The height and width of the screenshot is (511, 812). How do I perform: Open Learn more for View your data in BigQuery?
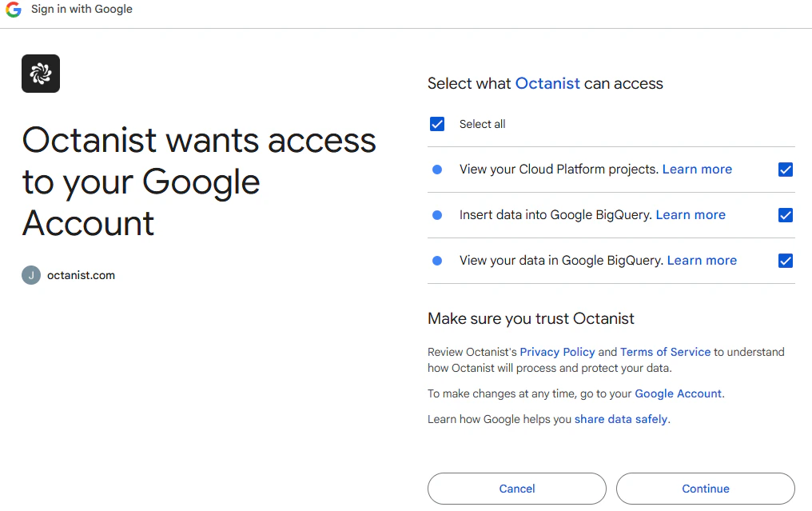pos(702,261)
